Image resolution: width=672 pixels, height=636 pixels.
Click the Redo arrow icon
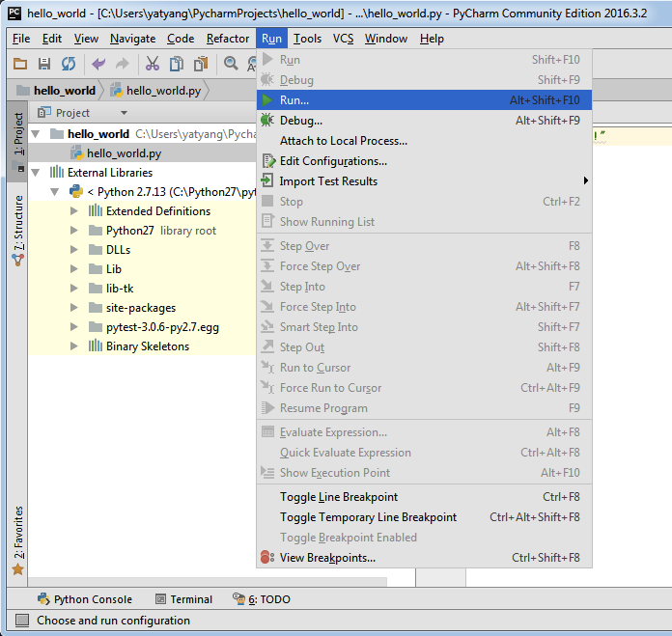[123, 65]
